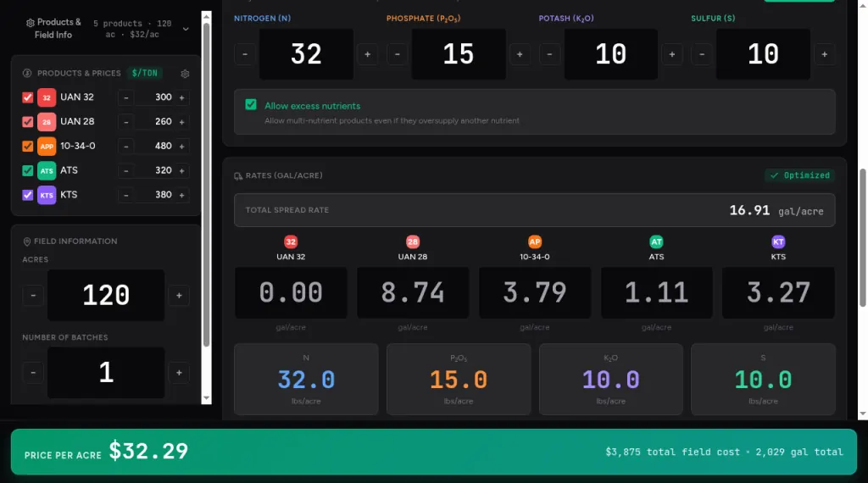
Task: Decrease UAN 28 price with minus
Action: [125, 122]
